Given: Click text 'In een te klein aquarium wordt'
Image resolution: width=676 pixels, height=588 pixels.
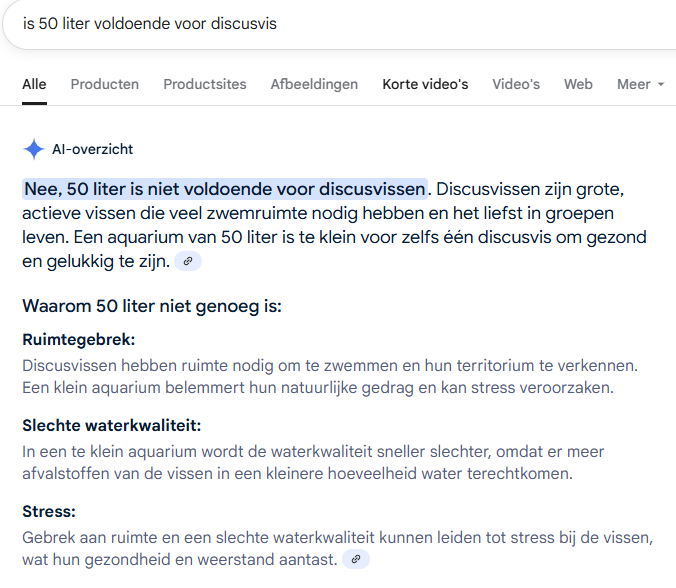Looking at the screenshot, I should pos(131,452).
